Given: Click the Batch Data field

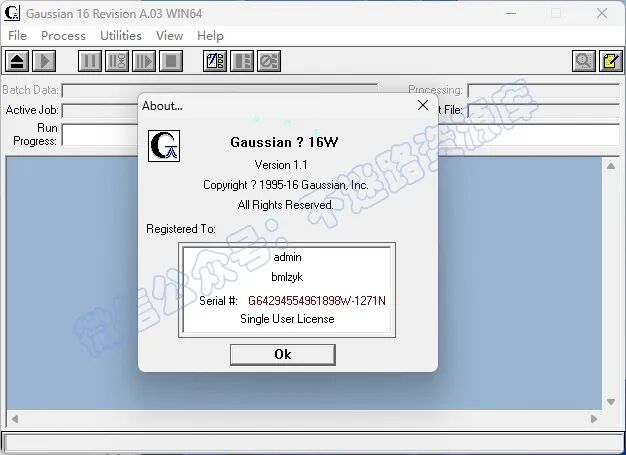Looking at the screenshot, I should tap(220, 90).
